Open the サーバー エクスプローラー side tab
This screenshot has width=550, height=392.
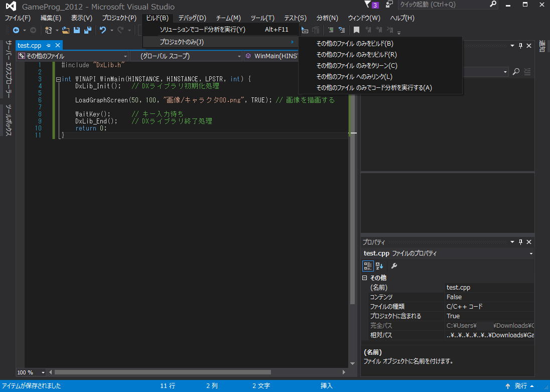point(9,69)
